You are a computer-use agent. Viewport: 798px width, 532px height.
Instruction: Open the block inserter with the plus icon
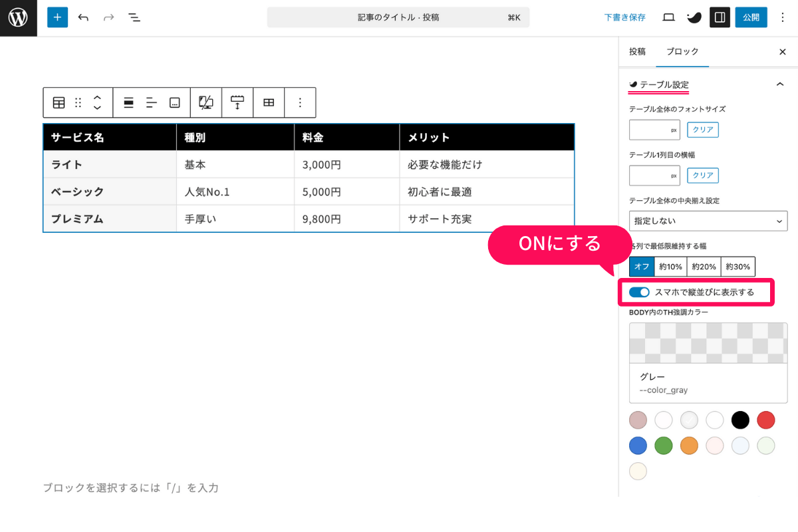[57, 17]
